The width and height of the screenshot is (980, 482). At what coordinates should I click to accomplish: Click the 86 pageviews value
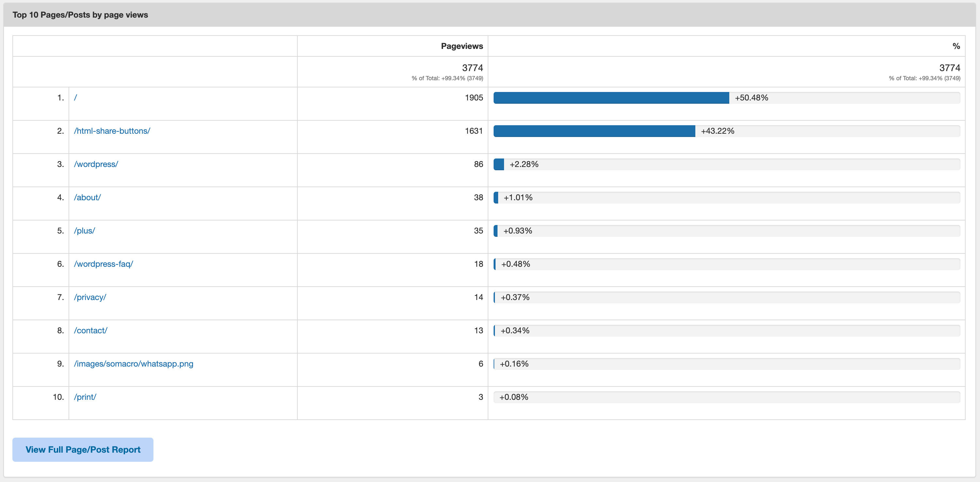pyautogui.click(x=478, y=164)
